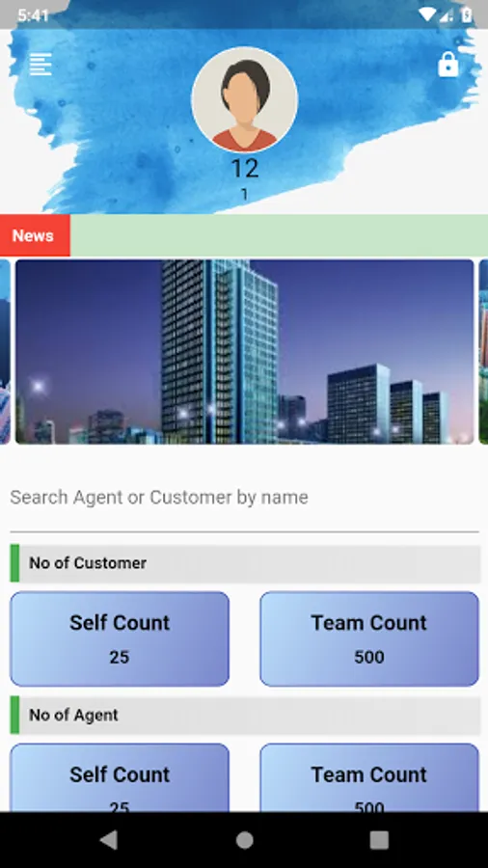The width and height of the screenshot is (488, 868).
Task: Tap Android home circle button
Action: [x=245, y=840]
